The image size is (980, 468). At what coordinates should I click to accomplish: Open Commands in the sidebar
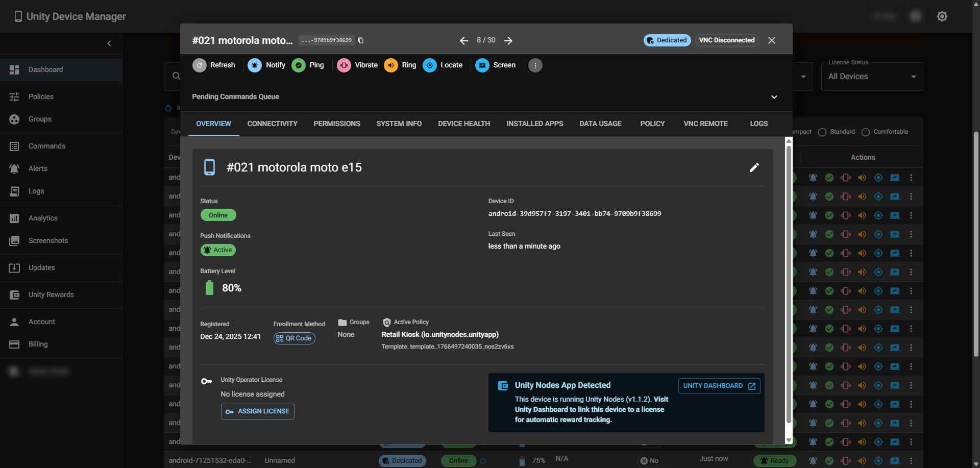61,146
